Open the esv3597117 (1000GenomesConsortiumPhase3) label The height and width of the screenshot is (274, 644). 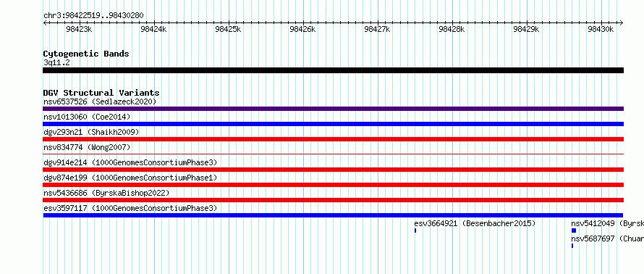click(x=130, y=208)
